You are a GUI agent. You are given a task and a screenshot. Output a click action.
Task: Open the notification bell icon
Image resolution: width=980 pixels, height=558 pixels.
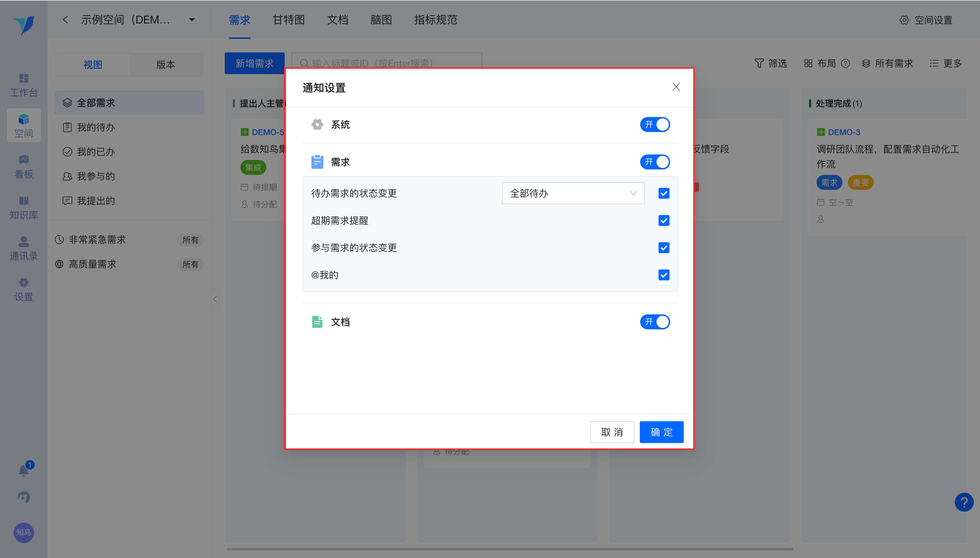[24, 470]
